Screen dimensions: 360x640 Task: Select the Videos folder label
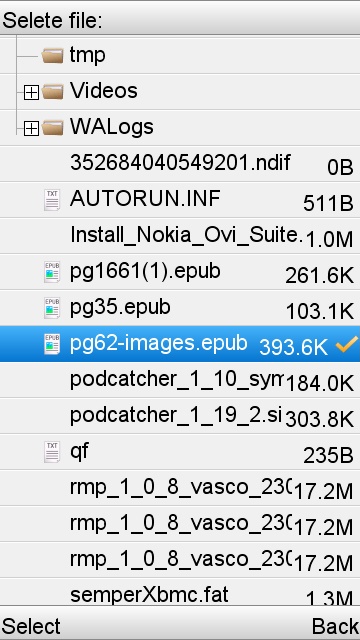coord(104,91)
